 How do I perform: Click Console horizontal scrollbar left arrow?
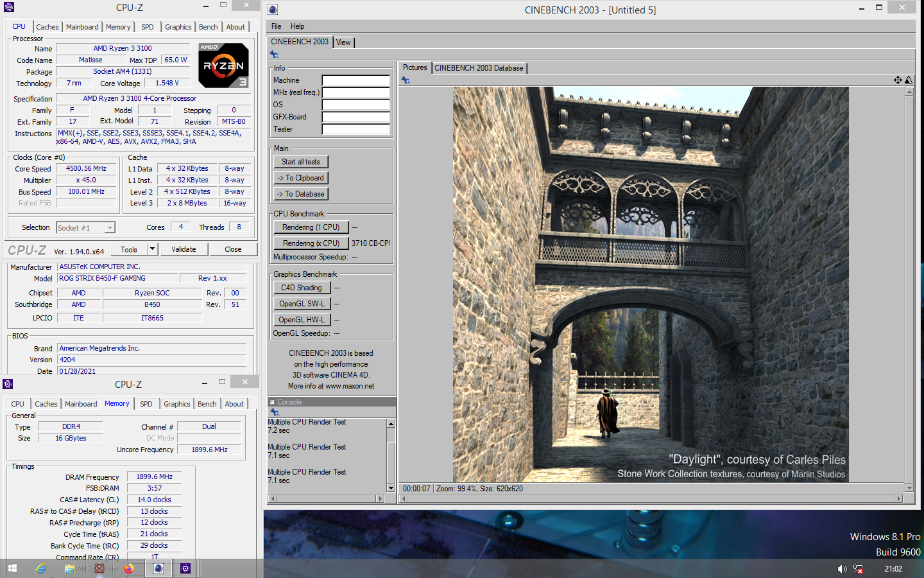273,498
